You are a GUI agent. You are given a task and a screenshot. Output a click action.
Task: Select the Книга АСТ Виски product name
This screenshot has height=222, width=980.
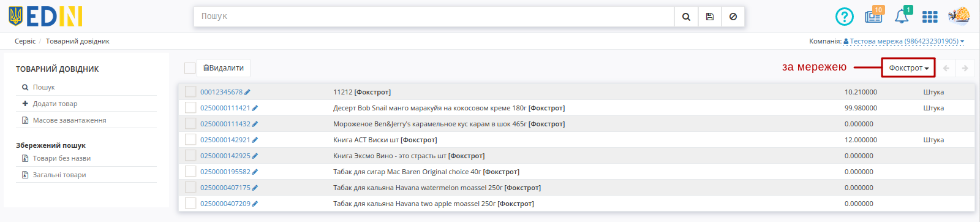385,140
